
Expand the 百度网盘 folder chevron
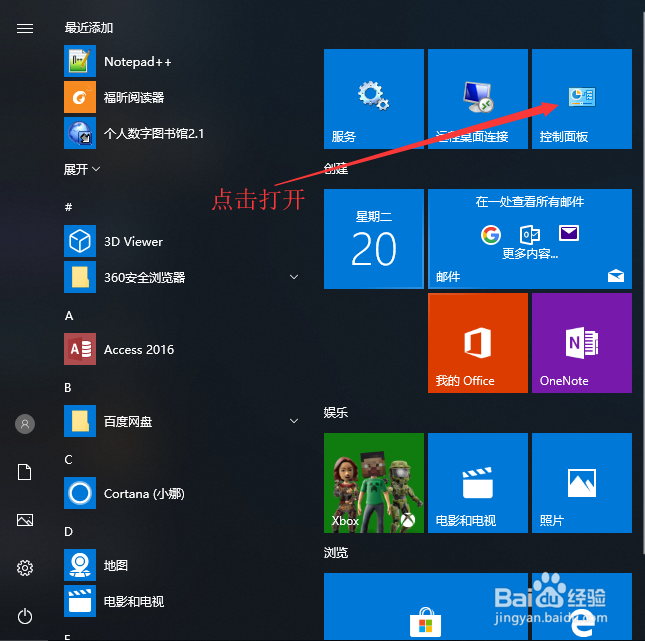click(x=294, y=421)
